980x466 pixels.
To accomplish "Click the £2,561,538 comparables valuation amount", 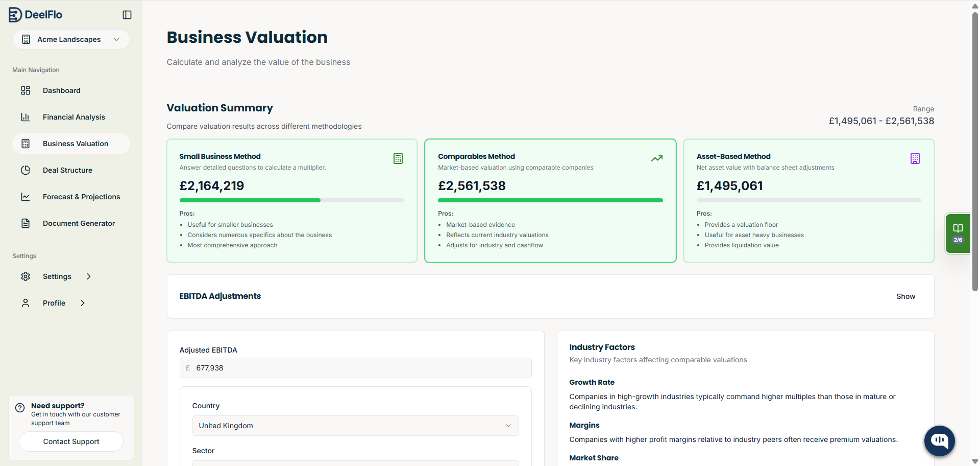I will [x=472, y=185].
